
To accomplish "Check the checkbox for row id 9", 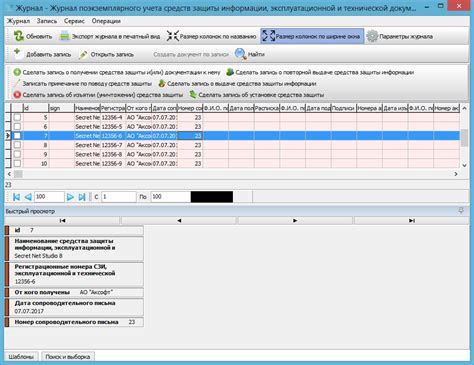I will pos(17,154).
